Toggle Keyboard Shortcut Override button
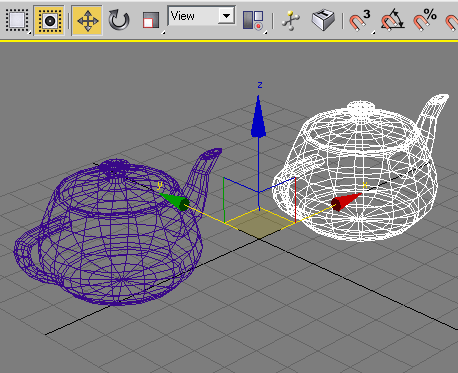The image size is (458, 373). [x=323, y=20]
